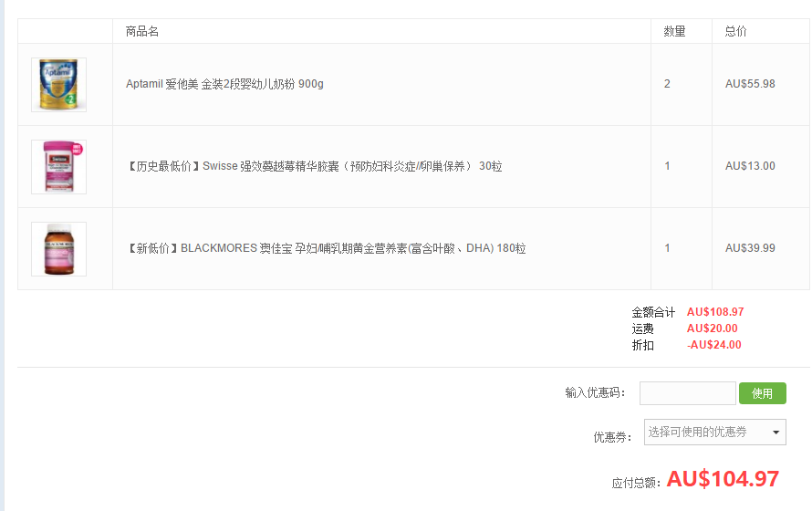Click the 应付总额 total AU$104.97
Viewport: 812px width, 511px height.
723,479
